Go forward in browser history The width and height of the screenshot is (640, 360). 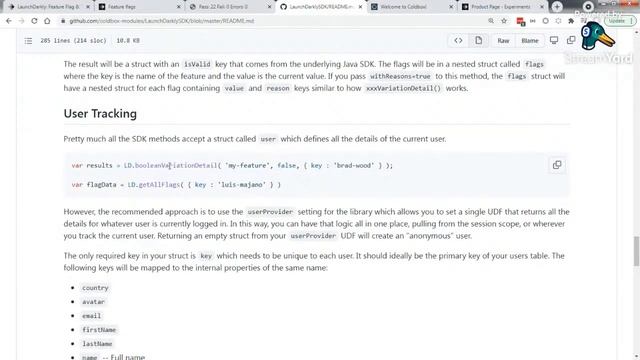(x=21, y=21)
